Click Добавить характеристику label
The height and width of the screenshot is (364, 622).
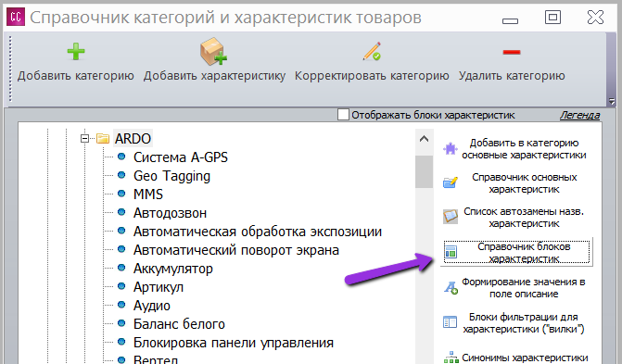(215, 76)
